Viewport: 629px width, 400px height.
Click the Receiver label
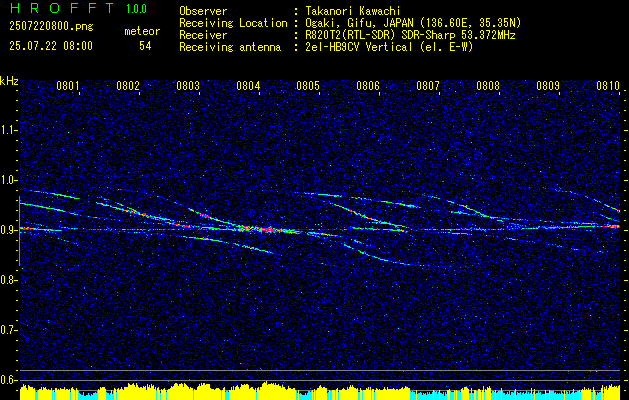click(203, 35)
